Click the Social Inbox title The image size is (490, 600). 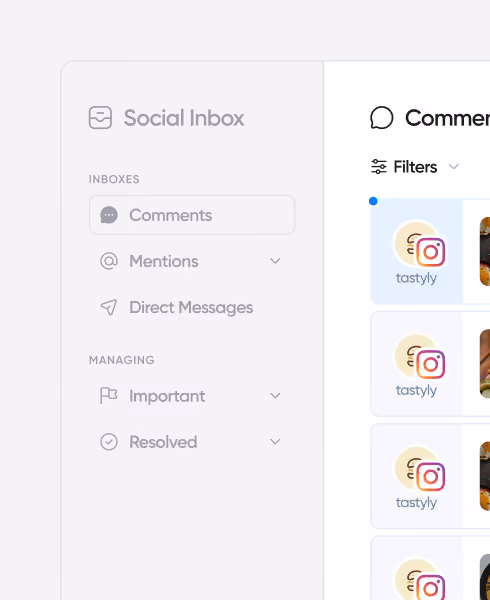pyautogui.click(x=184, y=118)
